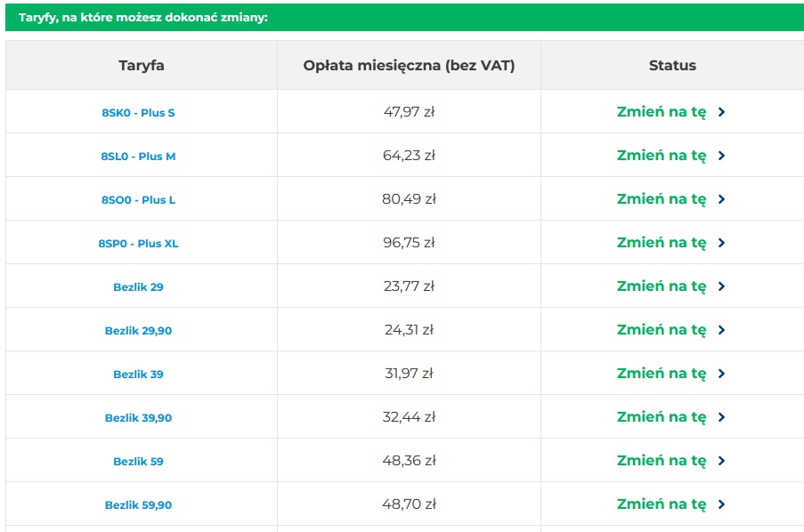Image resolution: width=804 pixels, height=532 pixels.
Task: Open the 8SL0 - Plus M tariff link
Action: (138, 157)
